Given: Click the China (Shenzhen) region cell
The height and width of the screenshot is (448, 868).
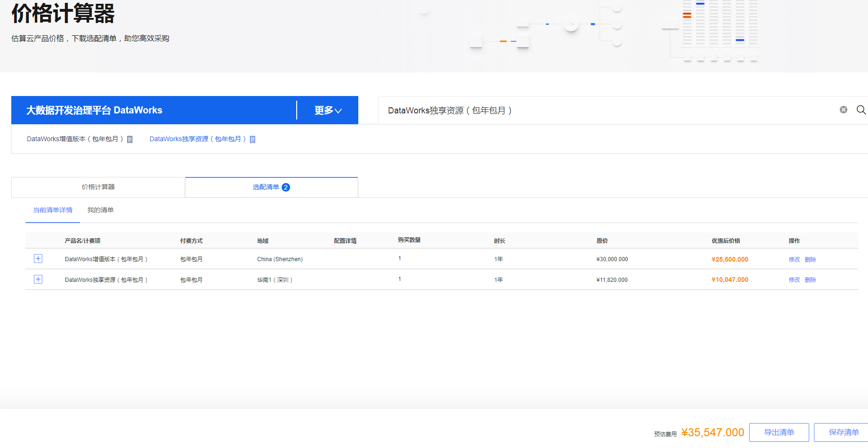Looking at the screenshot, I should [x=280, y=259].
